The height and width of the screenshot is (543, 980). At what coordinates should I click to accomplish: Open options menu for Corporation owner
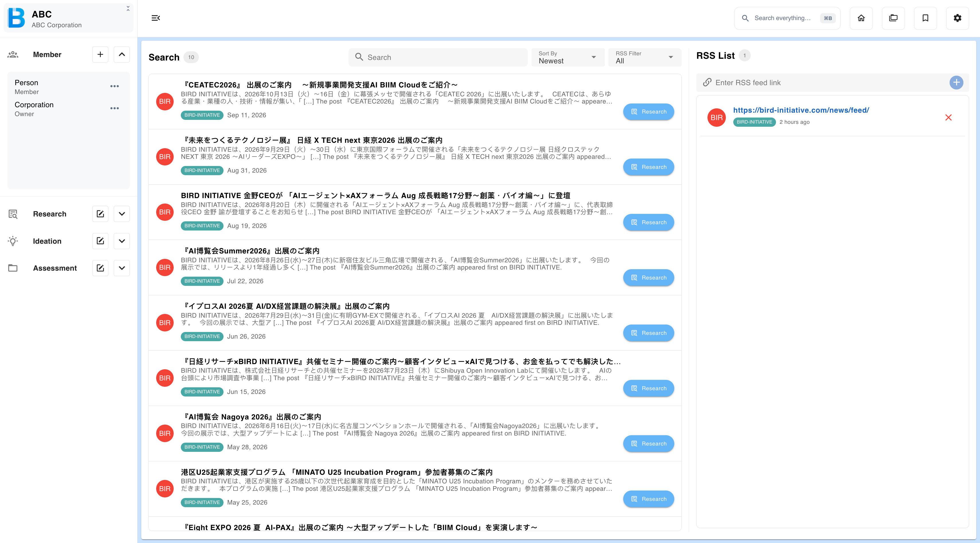coord(115,108)
